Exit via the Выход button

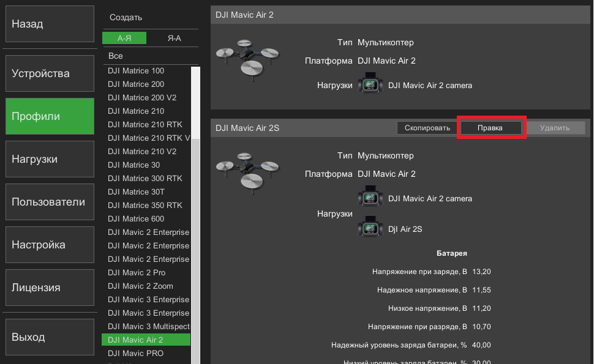pos(50,336)
